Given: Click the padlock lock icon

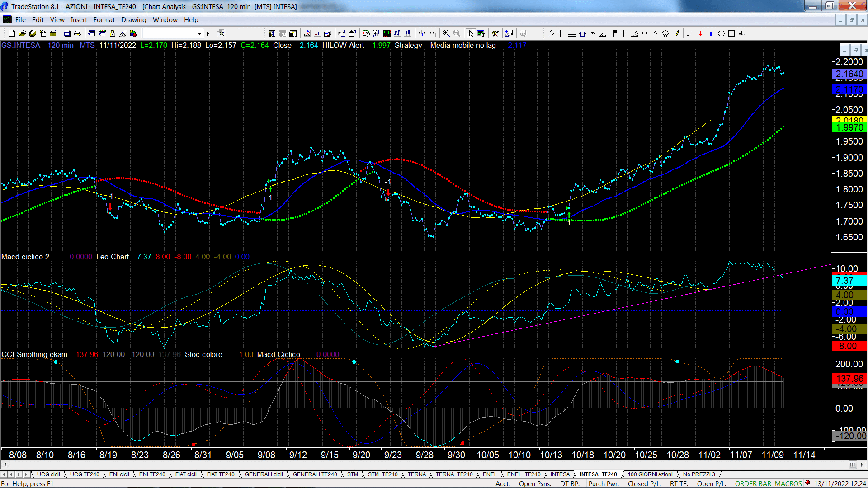Looking at the screenshot, I should tap(112, 33).
